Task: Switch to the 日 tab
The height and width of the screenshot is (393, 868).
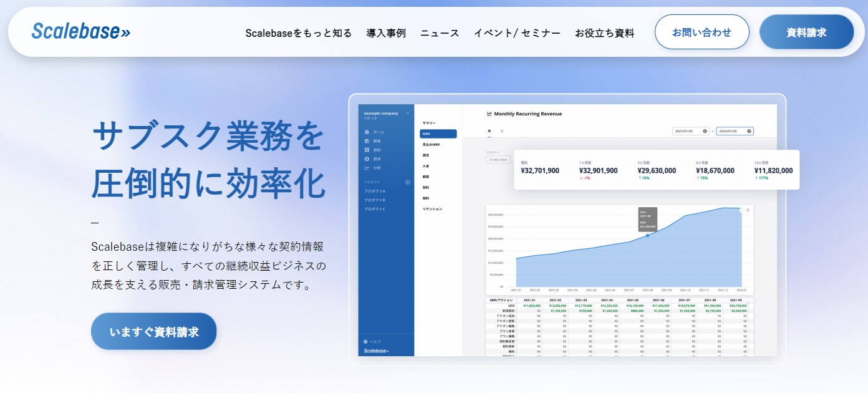Action: 502,131
